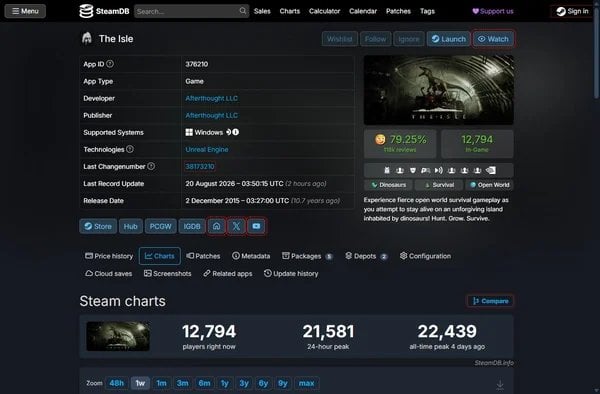The image size is (600, 394).
Task: Set chart zoom to 3y
Action: coord(244,383)
